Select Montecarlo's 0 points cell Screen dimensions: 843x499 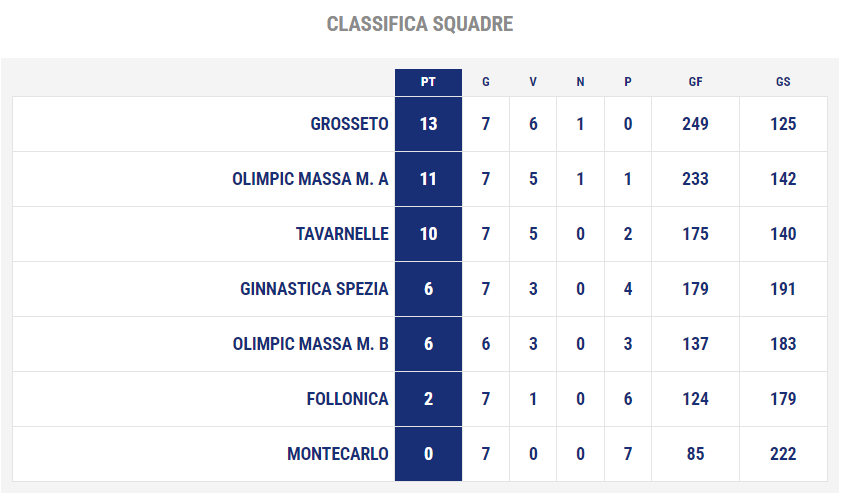(428, 454)
